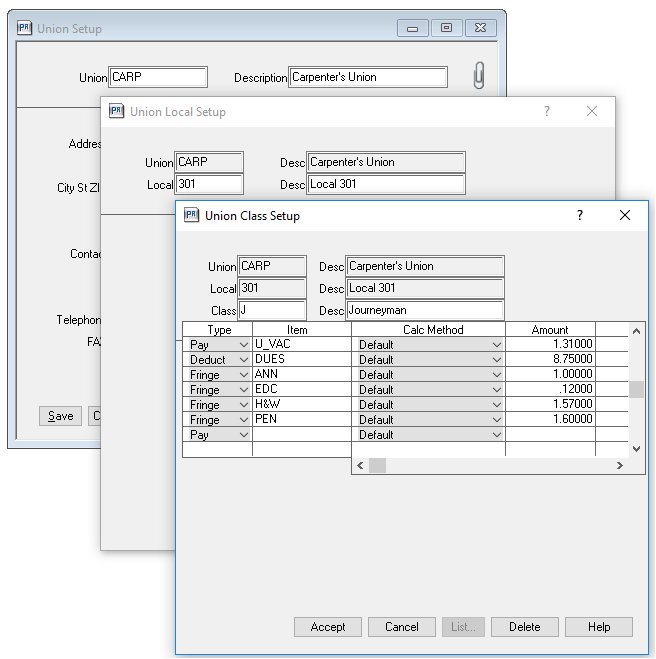Open Help from Union Class Setup buttons
Screen dimensions: 656x659
[599, 627]
